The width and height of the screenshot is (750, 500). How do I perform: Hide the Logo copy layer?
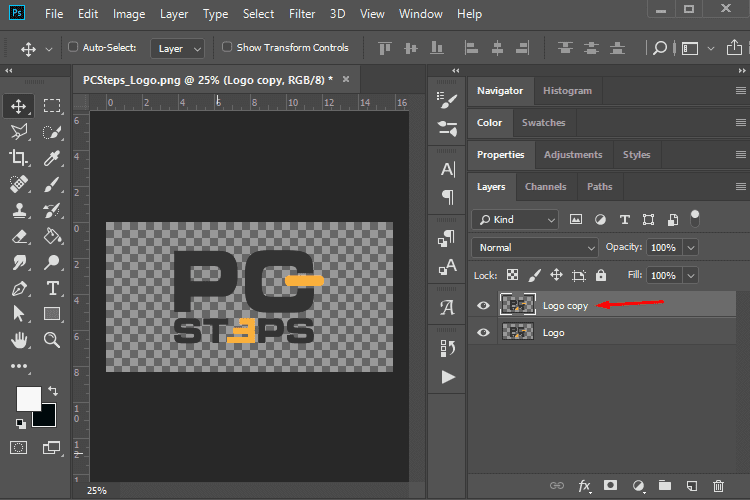(483, 305)
